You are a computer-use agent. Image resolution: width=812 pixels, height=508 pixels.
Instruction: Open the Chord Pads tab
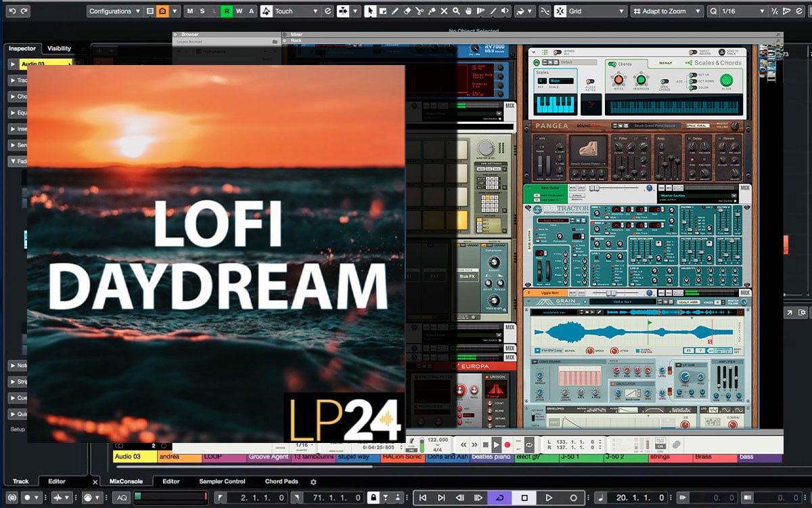click(x=281, y=482)
